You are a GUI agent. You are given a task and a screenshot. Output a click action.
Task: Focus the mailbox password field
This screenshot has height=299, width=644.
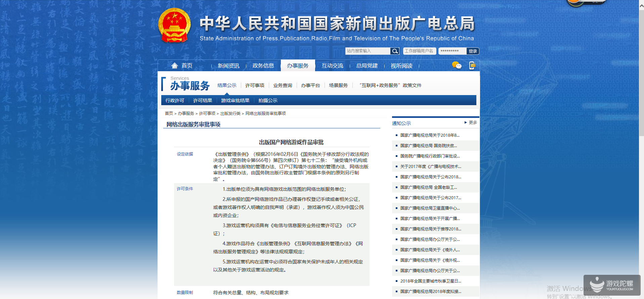point(452,51)
